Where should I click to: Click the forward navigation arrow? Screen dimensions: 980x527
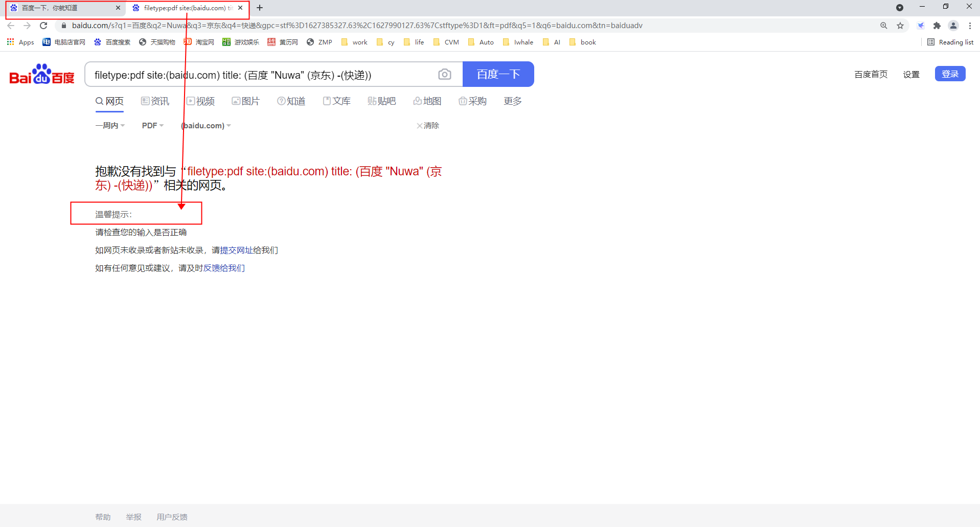click(x=27, y=26)
